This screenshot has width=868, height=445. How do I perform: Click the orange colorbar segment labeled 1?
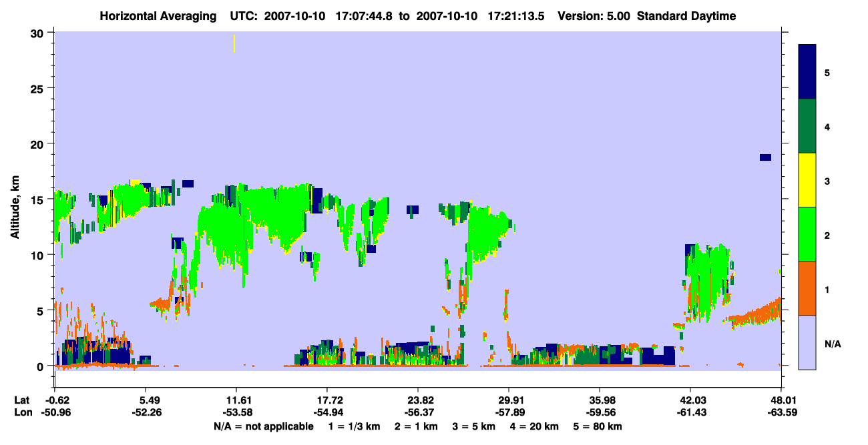(x=807, y=288)
